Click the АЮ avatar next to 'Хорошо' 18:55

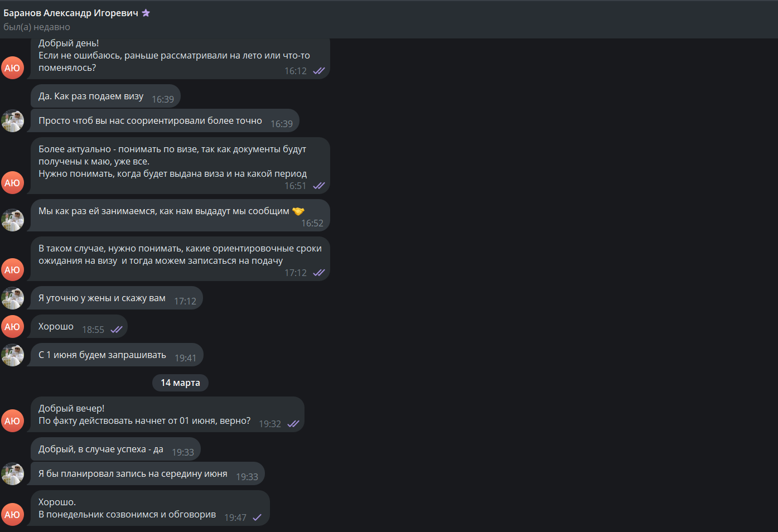(12, 327)
